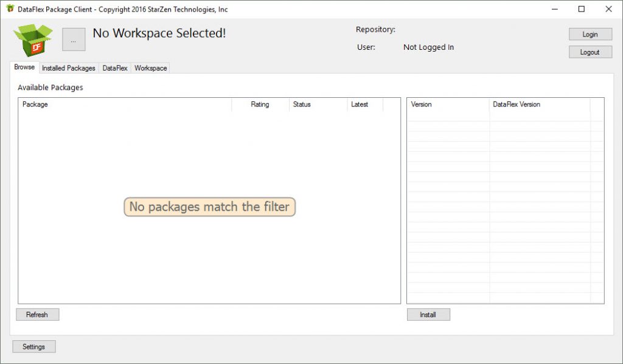
Task: Click the 'Available Packages' label
Action: (x=50, y=88)
